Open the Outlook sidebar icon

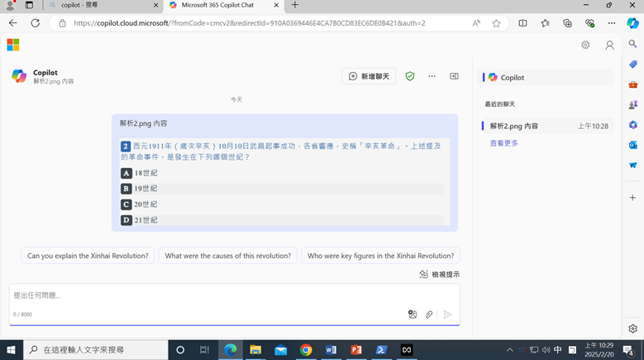click(x=633, y=145)
